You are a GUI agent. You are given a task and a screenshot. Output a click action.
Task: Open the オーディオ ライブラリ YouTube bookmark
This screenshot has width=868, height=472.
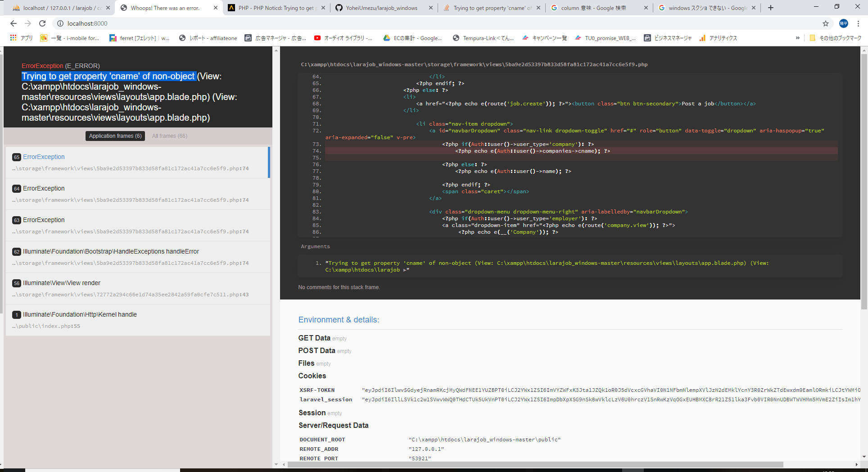(343, 38)
